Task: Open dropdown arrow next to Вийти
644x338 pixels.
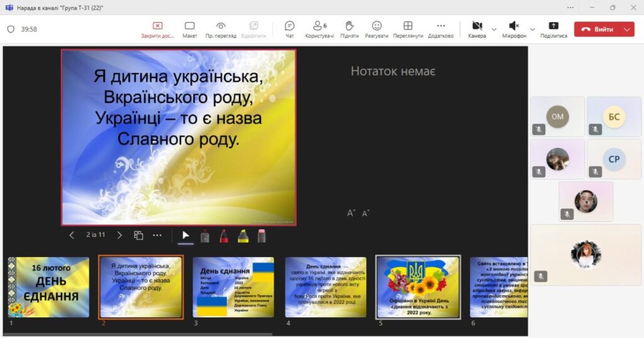Action: pyautogui.click(x=626, y=29)
